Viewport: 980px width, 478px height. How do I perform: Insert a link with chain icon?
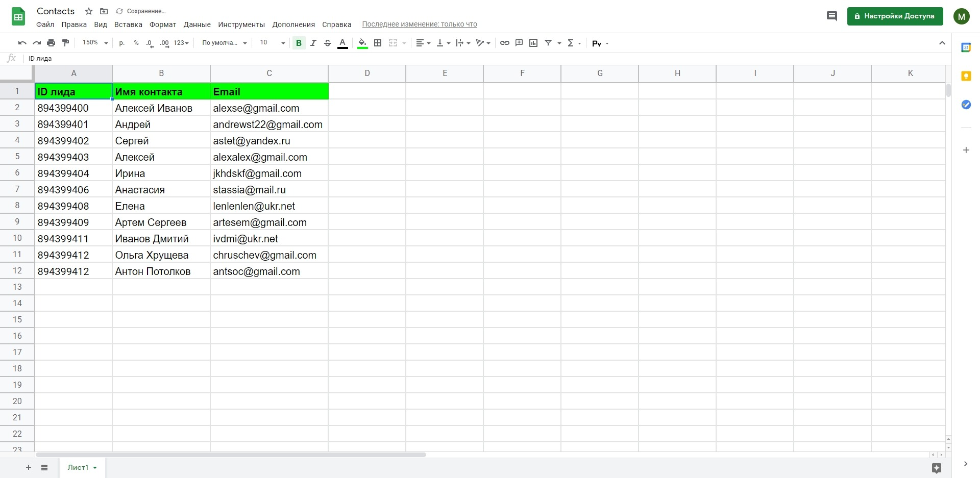[505, 43]
